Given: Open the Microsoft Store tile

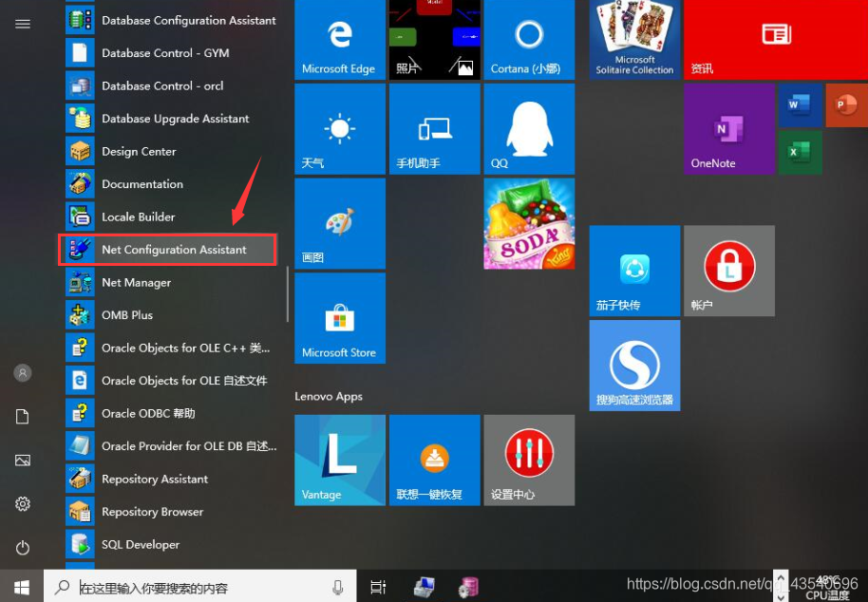Looking at the screenshot, I should tap(340, 318).
